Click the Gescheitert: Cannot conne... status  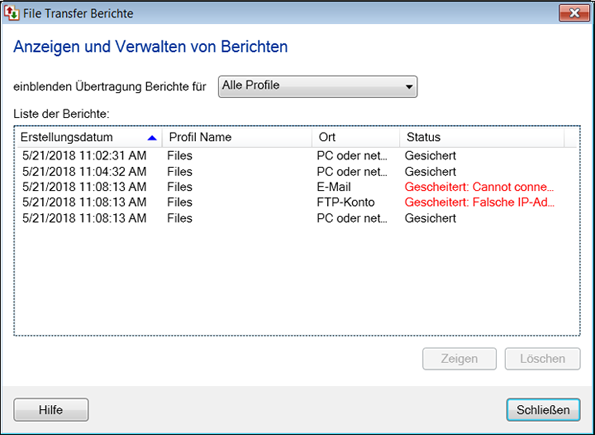pyautogui.click(x=479, y=187)
